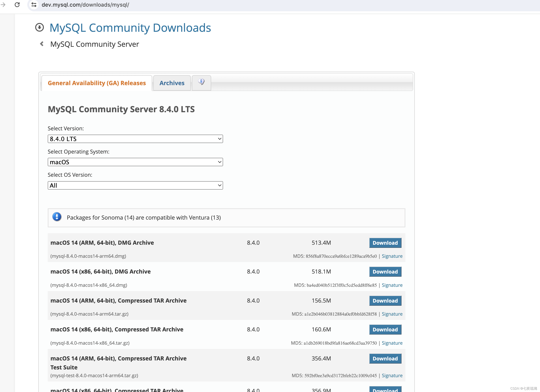The width and height of the screenshot is (540, 392).
Task: Expand the Select Version dropdown
Action: [x=135, y=139]
